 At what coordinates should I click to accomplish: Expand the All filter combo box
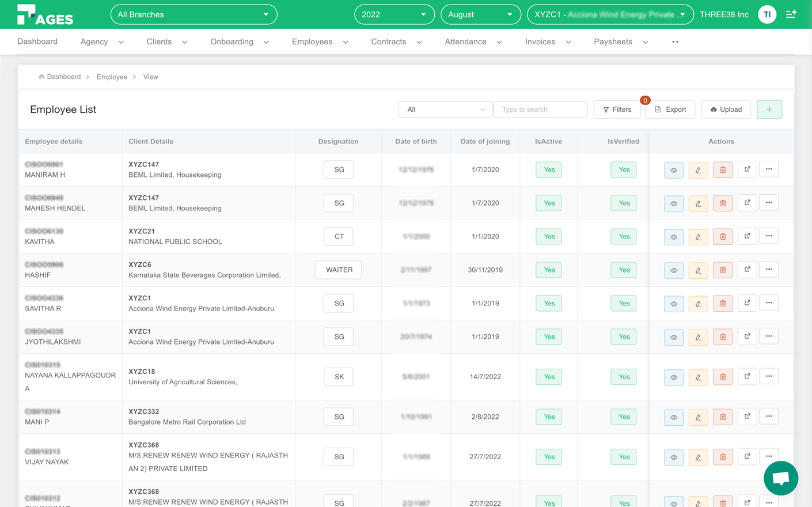(445, 109)
